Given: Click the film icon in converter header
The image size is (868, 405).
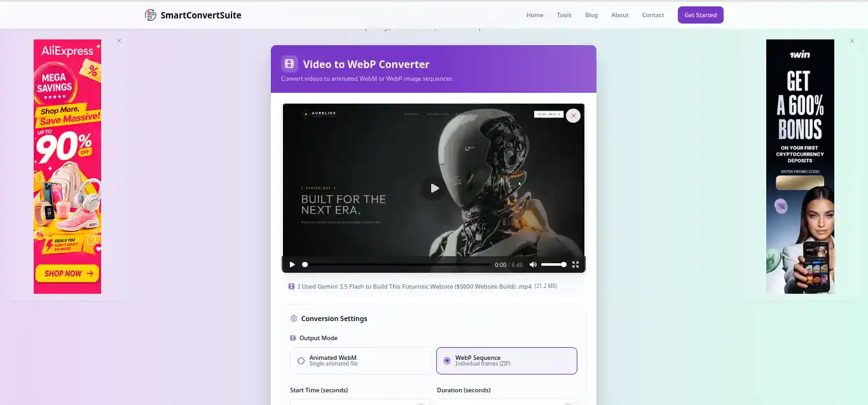Looking at the screenshot, I should point(289,64).
